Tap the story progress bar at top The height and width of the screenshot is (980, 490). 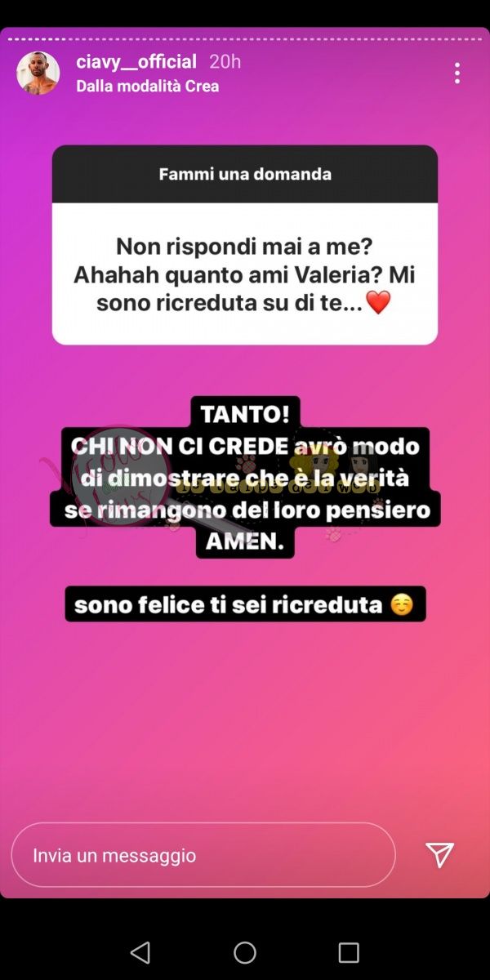(x=245, y=38)
